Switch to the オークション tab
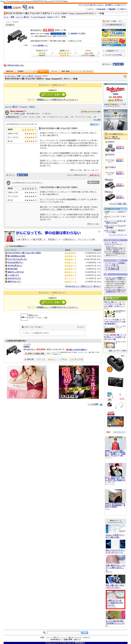The height and width of the screenshot is (644, 131). coord(88,71)
